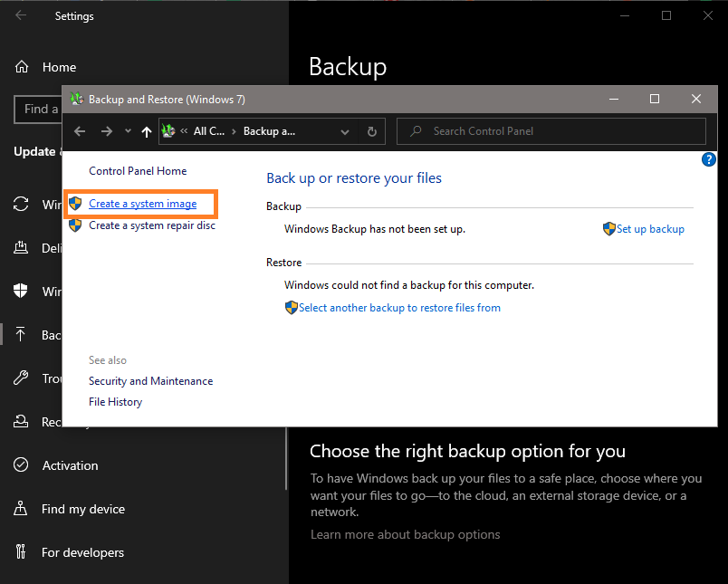Expand the address bar history dropdown
Viewport: 728px width, 584px height.
tap(345, 132)
